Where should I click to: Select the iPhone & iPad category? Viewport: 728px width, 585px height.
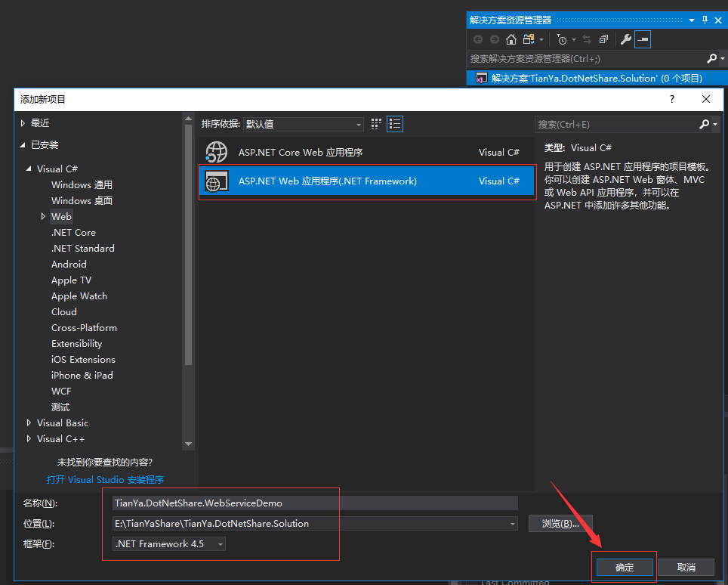coord(82,375)
